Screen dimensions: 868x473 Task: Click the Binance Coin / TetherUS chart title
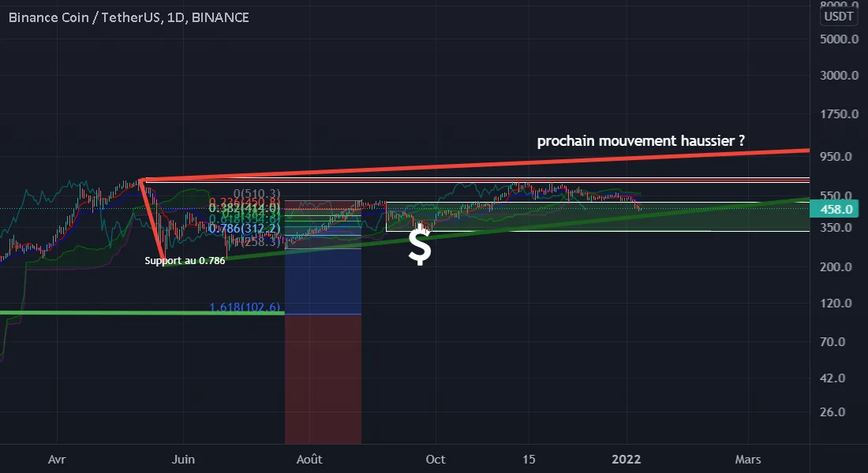click(129, 17)
